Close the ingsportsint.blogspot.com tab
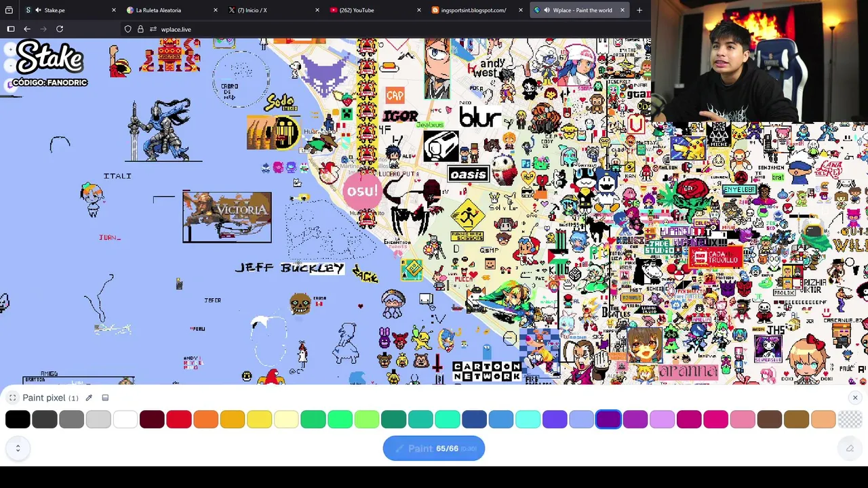The width and height of the screenshot is (868, 488). point(520,10)
